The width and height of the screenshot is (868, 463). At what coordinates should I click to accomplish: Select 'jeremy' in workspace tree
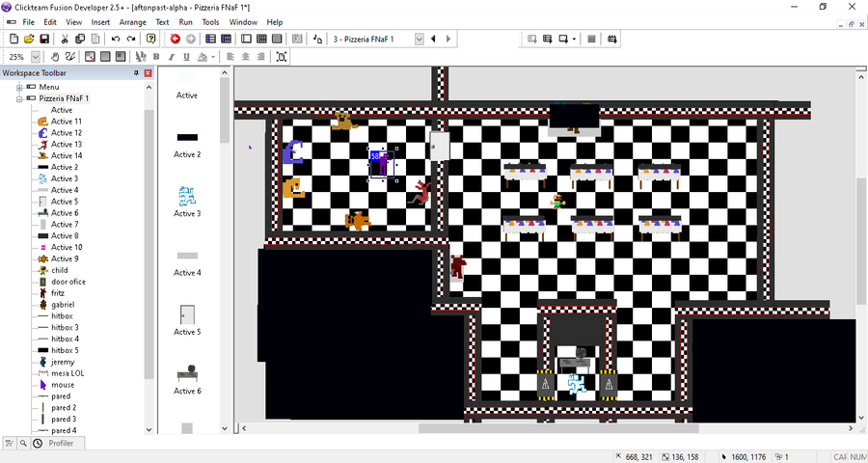point(63,363)
